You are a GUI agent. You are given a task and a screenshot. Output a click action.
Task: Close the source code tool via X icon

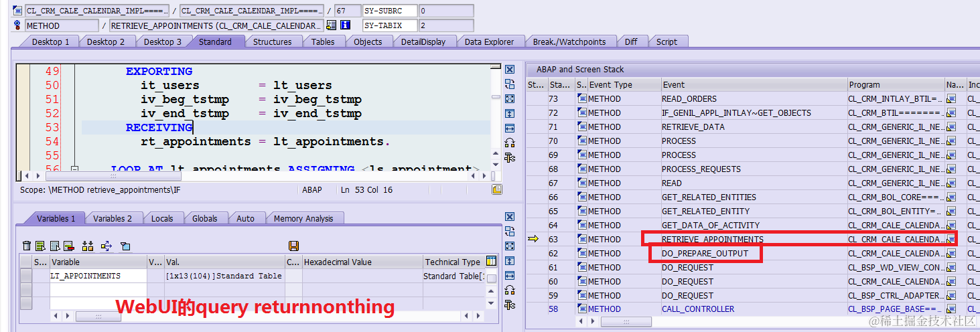510,70
